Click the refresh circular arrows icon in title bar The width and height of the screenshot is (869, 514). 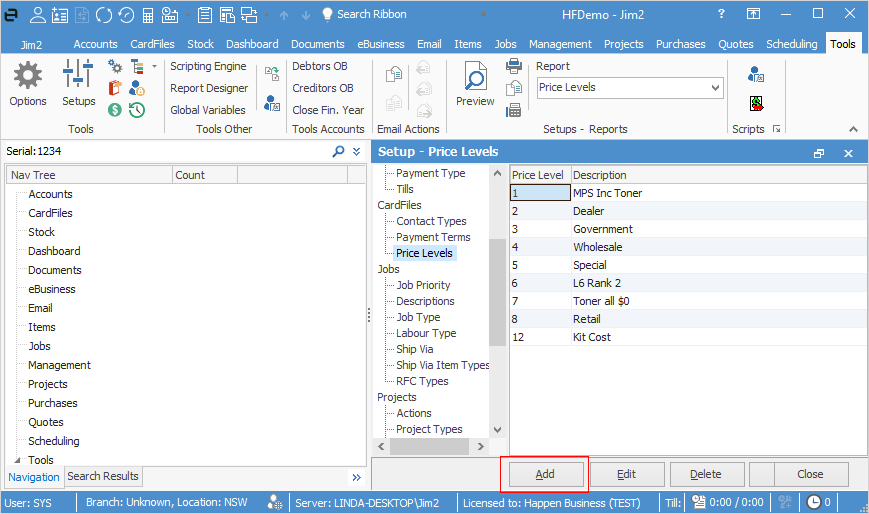[x=105, y=15]
